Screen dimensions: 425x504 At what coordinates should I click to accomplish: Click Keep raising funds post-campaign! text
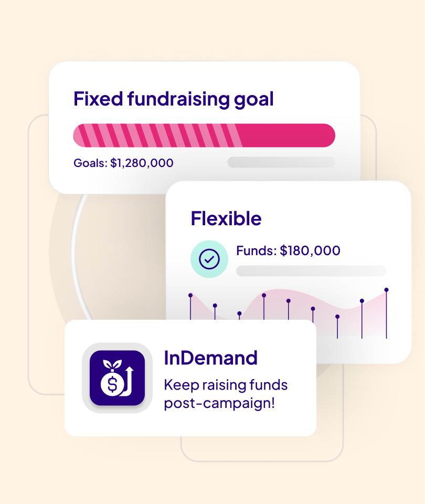(226, 394)
